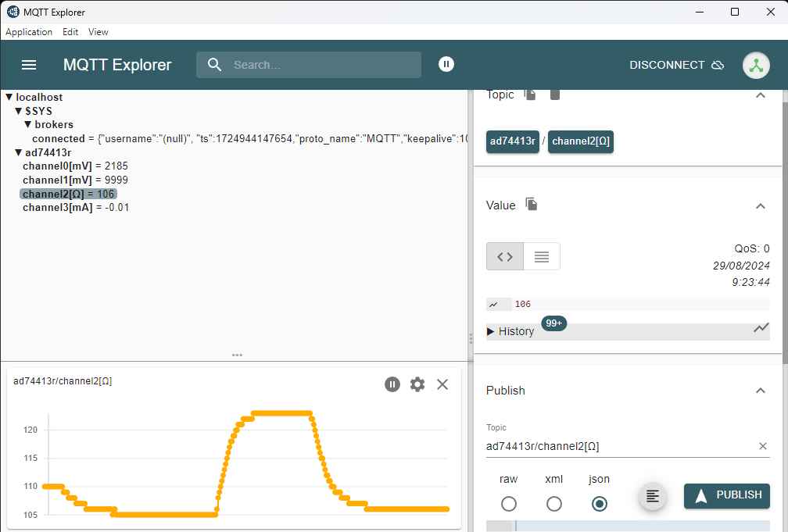The image size is (788, 532).
Task: Click the publish Topic input field
Action: pyautogui.click(x=621, y=446)
